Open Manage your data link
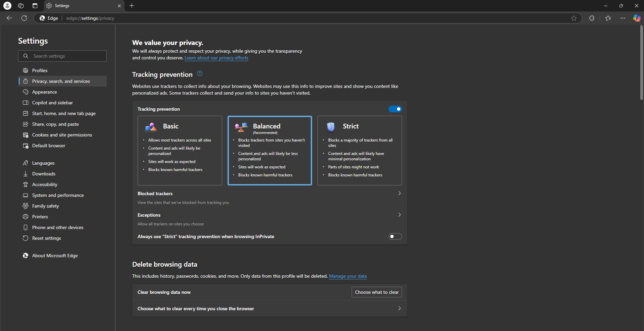The image size is (644, 331). [348, 276]
